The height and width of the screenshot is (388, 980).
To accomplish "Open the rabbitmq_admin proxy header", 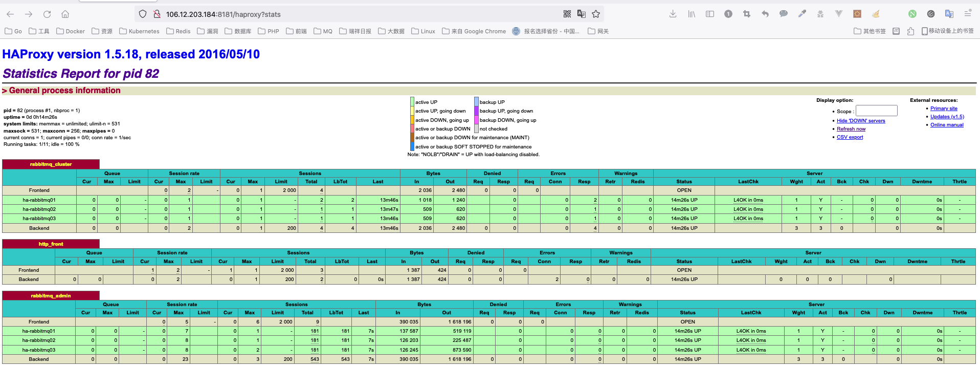I will (51, 296).
